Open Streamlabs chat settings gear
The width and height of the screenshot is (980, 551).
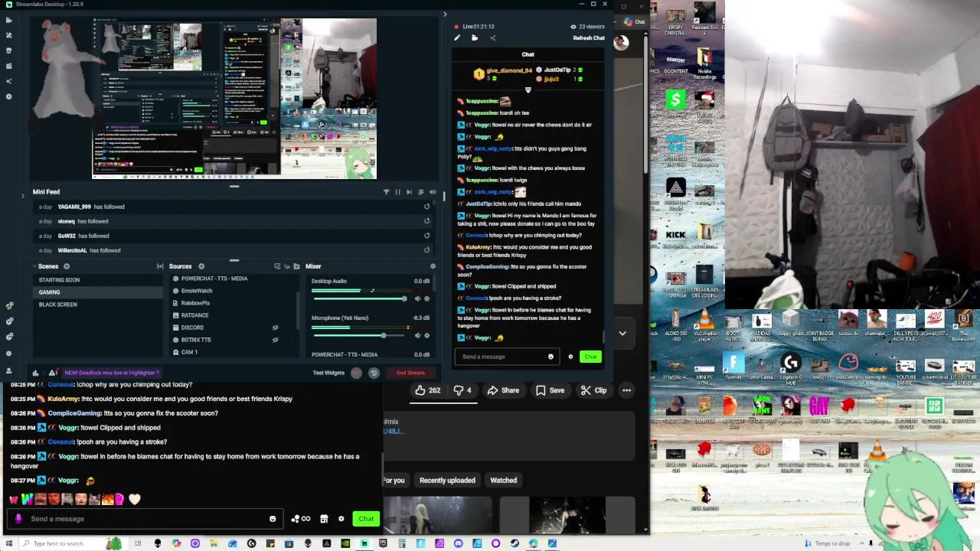coord(570,357)
